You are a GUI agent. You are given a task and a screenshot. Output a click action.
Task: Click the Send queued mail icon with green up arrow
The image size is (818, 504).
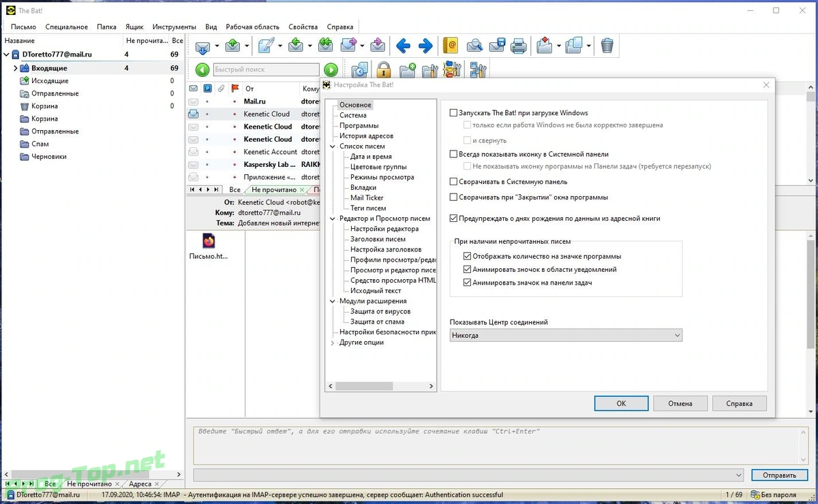234,46
